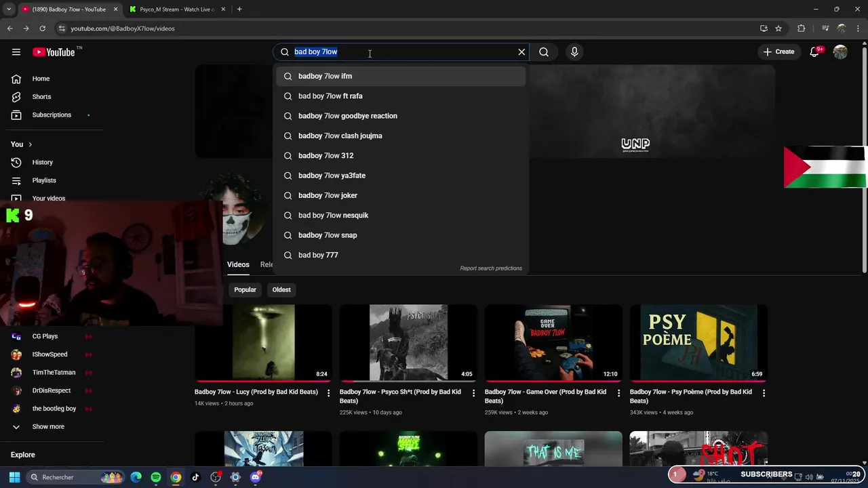Open three-dot menu for Lucy video
Screen dimensions: 868x488
pos(329,393)
